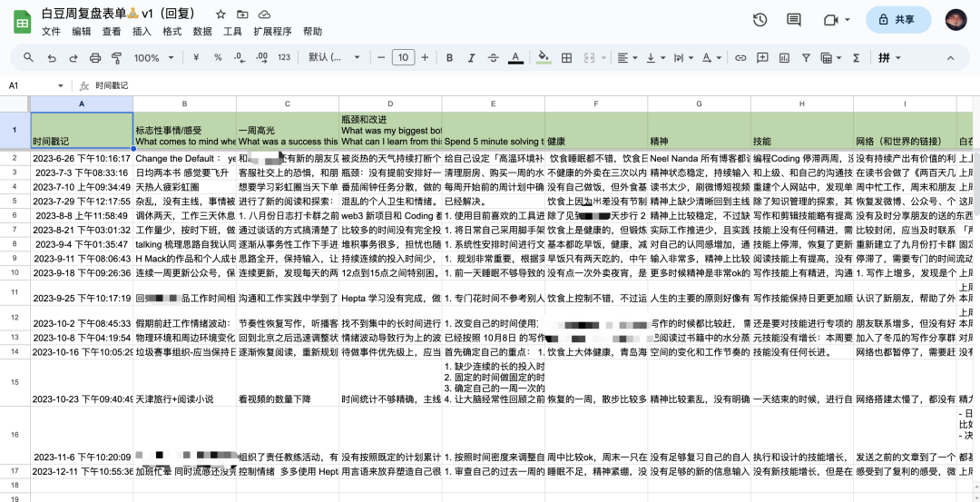Open the merge cells tool
980x502 pixels.
pyautogui.click(x=589, y=57)
